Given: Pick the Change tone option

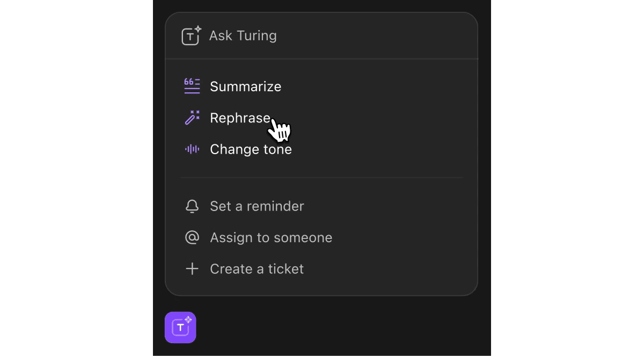Looking at the screenshot, I should click(x=251, y=149).
